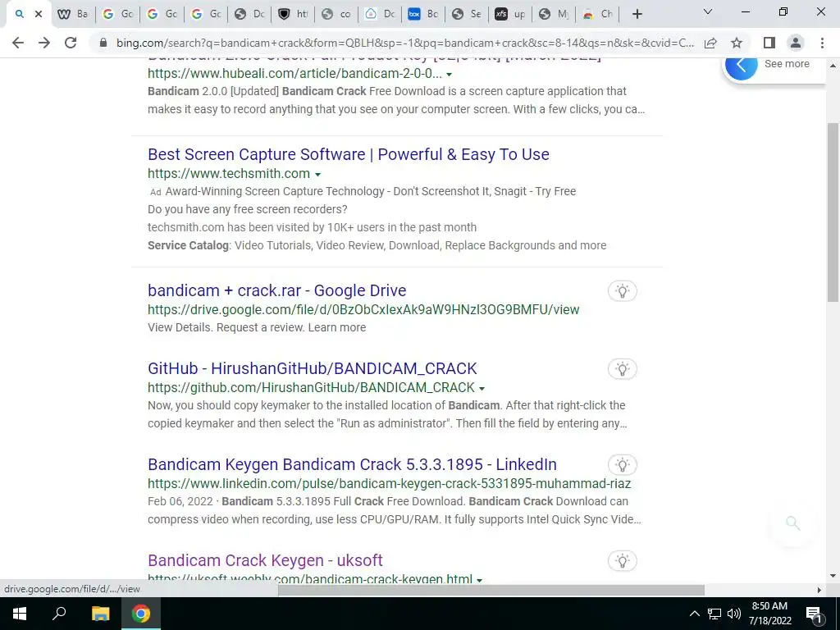Viewport: 840px width, 630px height.
Task: Bookmark this page with the star
Action: [x=737, y=43]
